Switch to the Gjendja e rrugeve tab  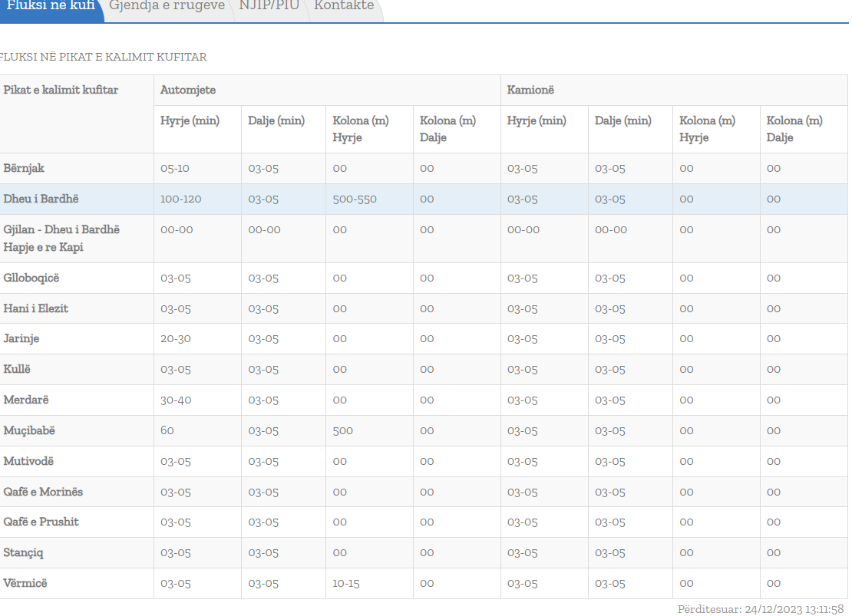tap(167, 6)
